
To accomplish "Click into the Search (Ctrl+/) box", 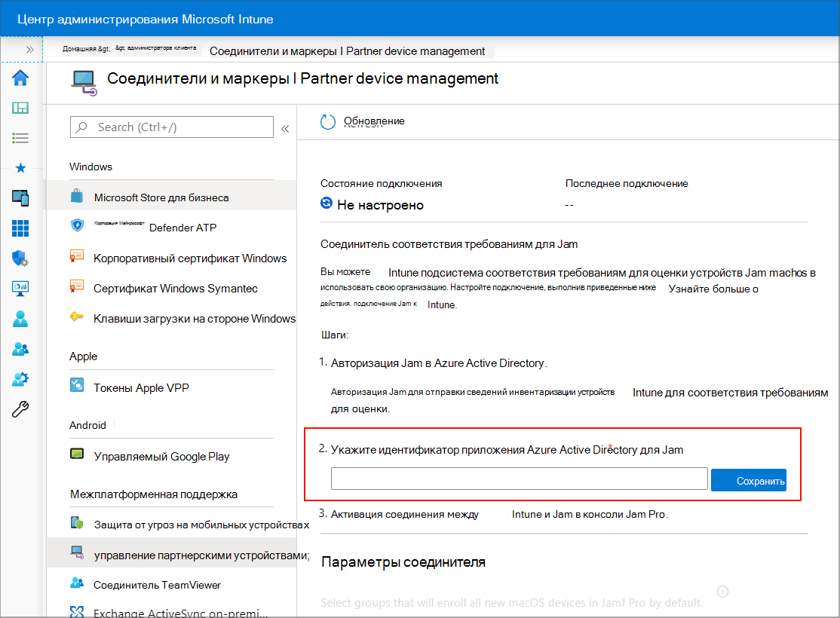I will pos(171,127).
